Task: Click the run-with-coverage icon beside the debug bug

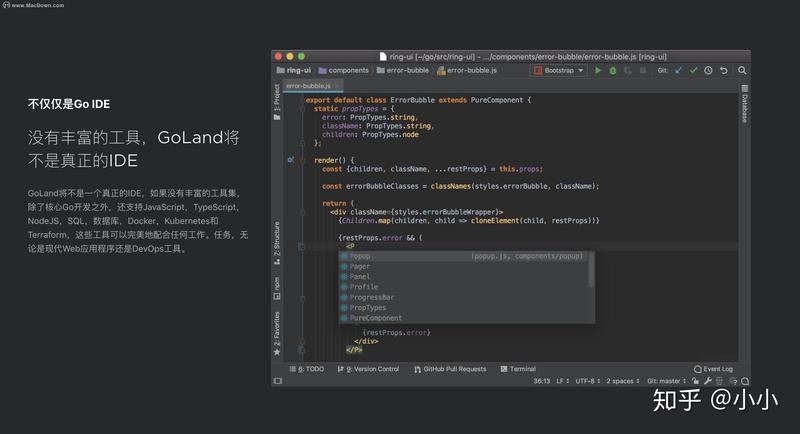Action: (628, 70)
